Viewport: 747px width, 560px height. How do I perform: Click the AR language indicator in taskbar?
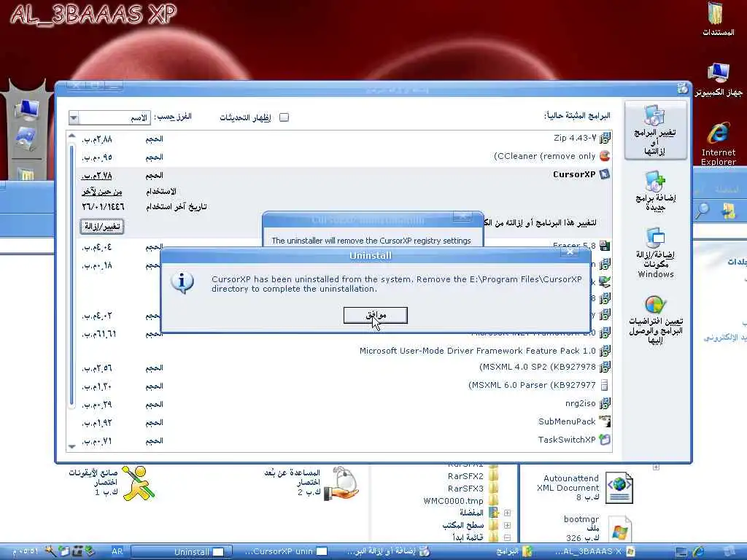(x=117, y=551)
